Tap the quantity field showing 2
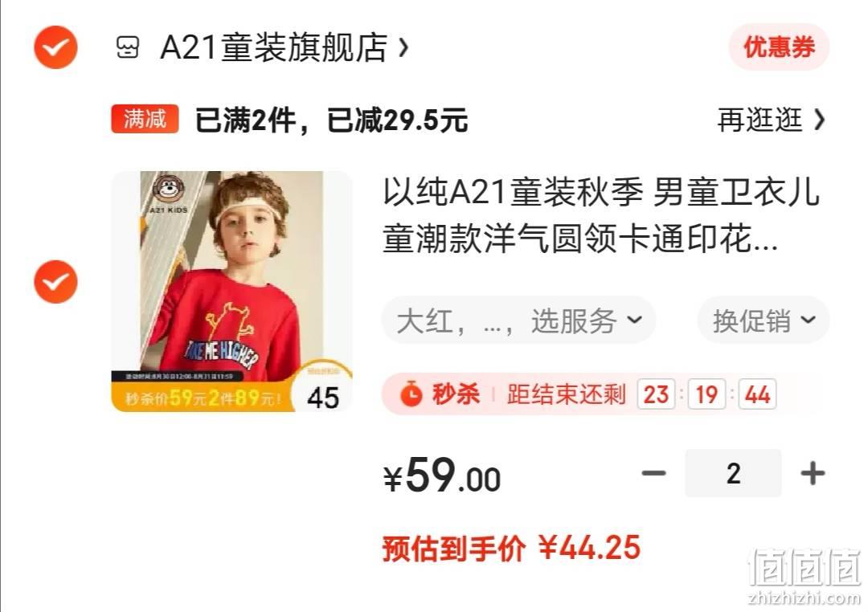This screenshot has width=868, height=612. (733, 473)
